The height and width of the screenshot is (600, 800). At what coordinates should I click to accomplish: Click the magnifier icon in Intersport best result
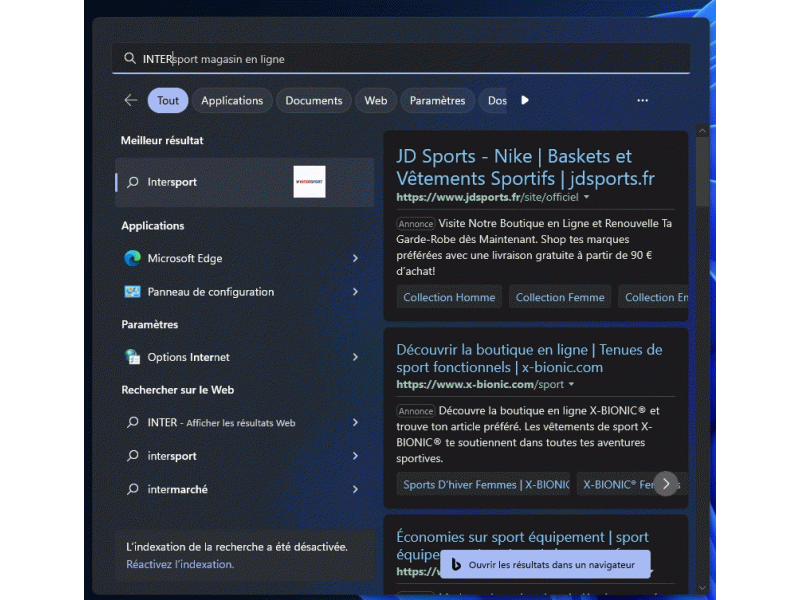point(133,182)
